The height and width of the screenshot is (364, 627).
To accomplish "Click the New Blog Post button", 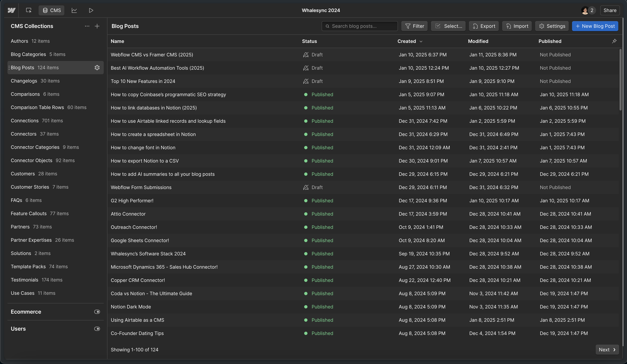I will pyautogui.click(x=595, y=26).
